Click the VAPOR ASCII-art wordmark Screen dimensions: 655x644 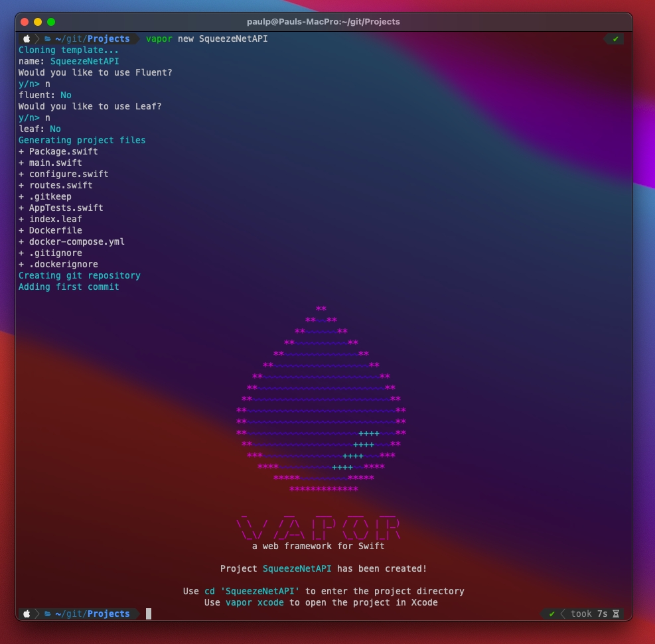[319, 527]
